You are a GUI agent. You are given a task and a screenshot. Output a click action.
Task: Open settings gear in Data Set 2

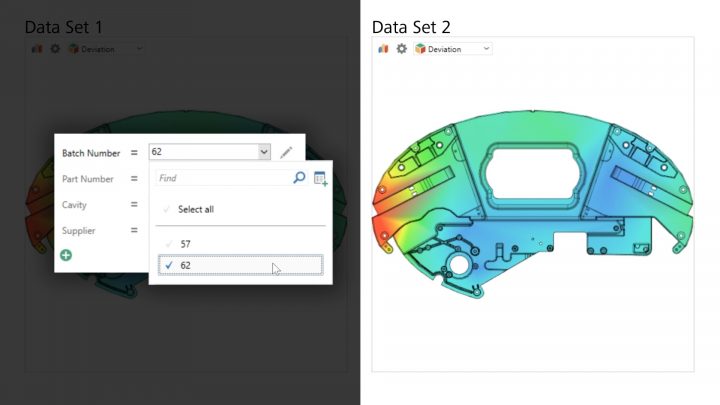[x=401, y=48]
